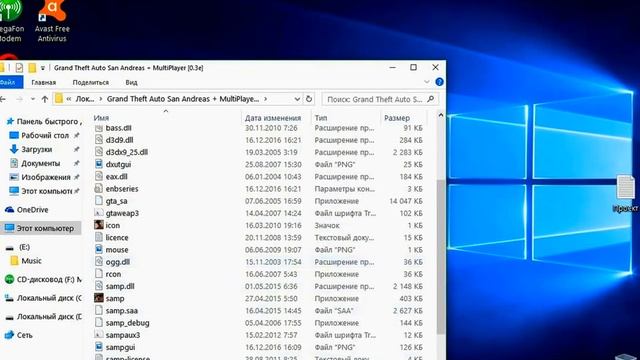Select the licence text document
This screenshot has height=360, width=640.
(117, 238)
